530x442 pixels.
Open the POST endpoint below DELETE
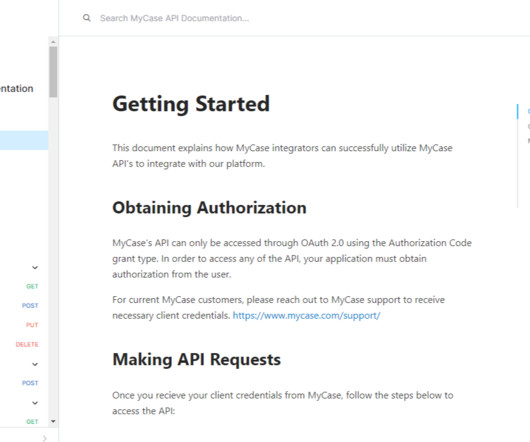30,383
